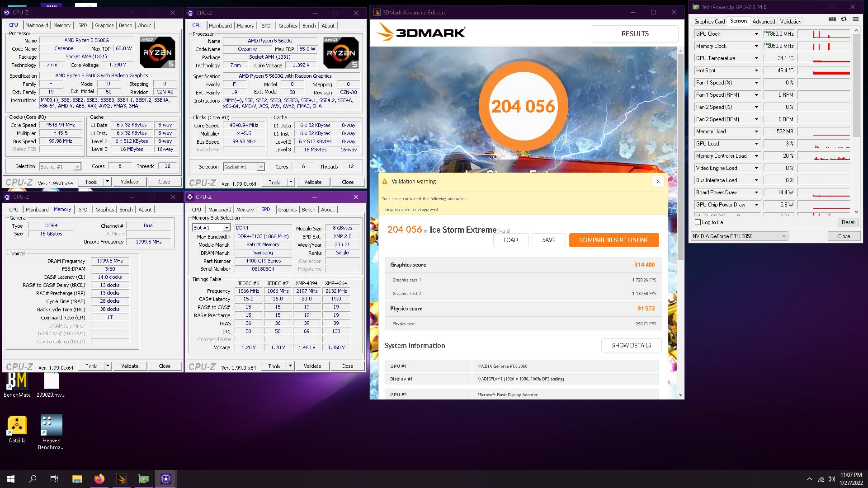Open the Sensors tab in GPU-Z

point(739,21)
